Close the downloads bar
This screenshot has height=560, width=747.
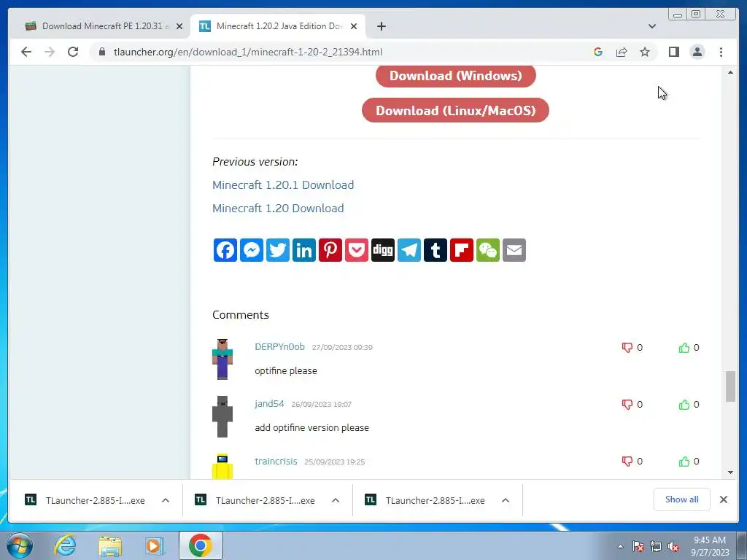click(x=723, y=499)
